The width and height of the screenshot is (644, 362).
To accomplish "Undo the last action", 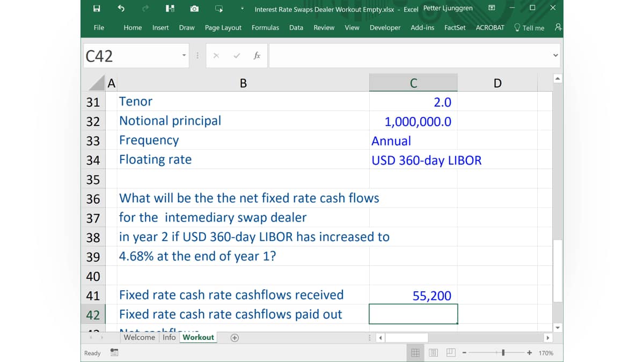I will point(122,9).
